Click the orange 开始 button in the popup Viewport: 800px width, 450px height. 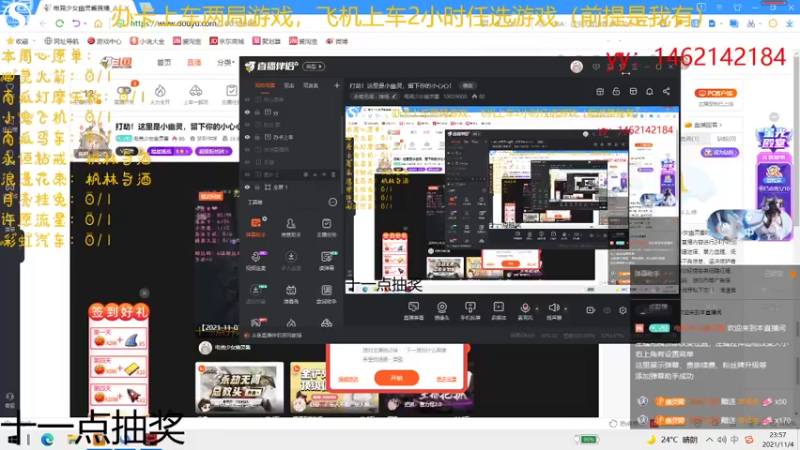point(396,378)
